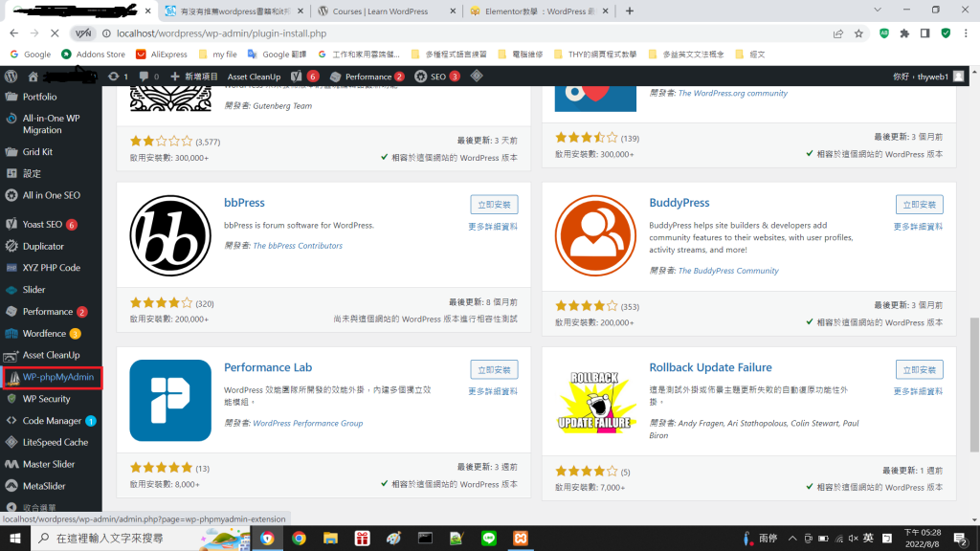Open a new browser tab
Image resolution: width=980 pixels, height=551 pixels.
pos(630,11)
